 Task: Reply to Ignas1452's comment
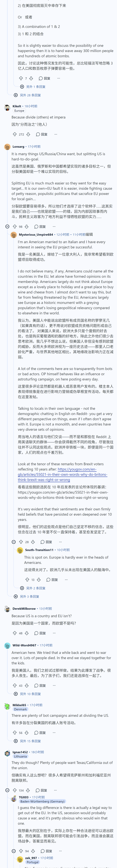[41, 790]
